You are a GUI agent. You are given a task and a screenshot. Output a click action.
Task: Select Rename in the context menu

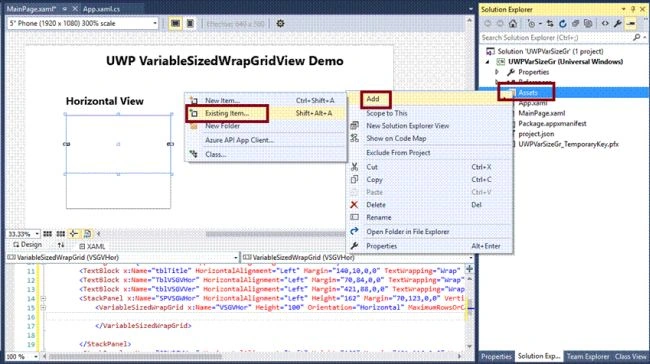click(x=429, y=217)
